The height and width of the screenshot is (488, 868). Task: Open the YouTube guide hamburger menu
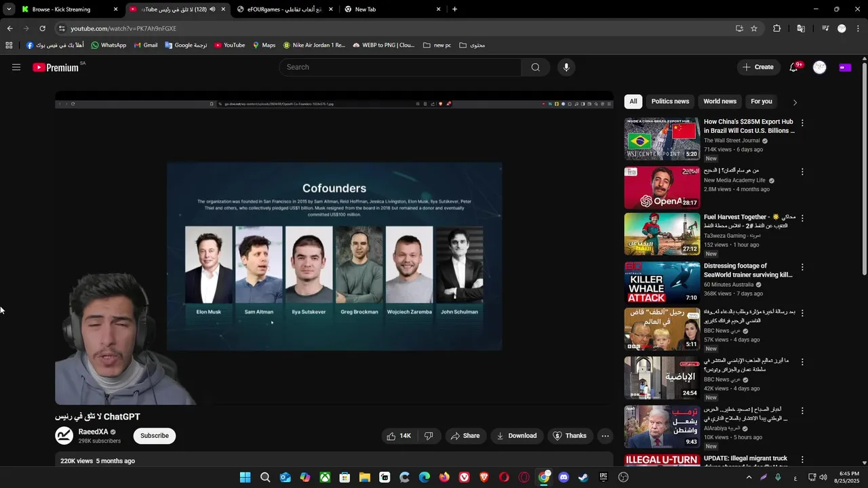coord(16,67)
